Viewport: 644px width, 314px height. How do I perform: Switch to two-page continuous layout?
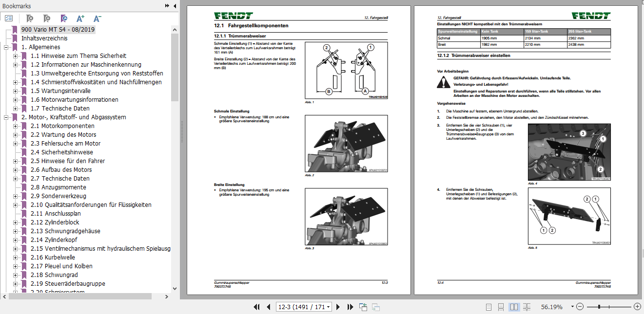(527, 307)
